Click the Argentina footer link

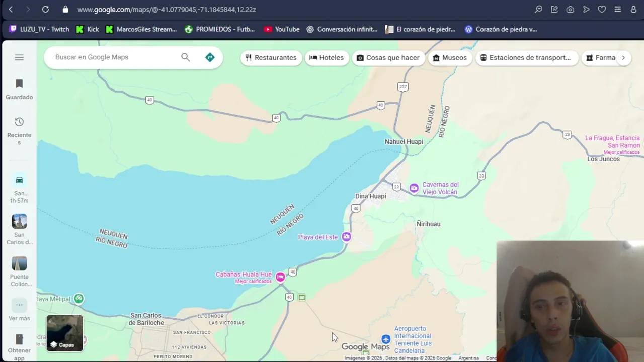[468, 358]
